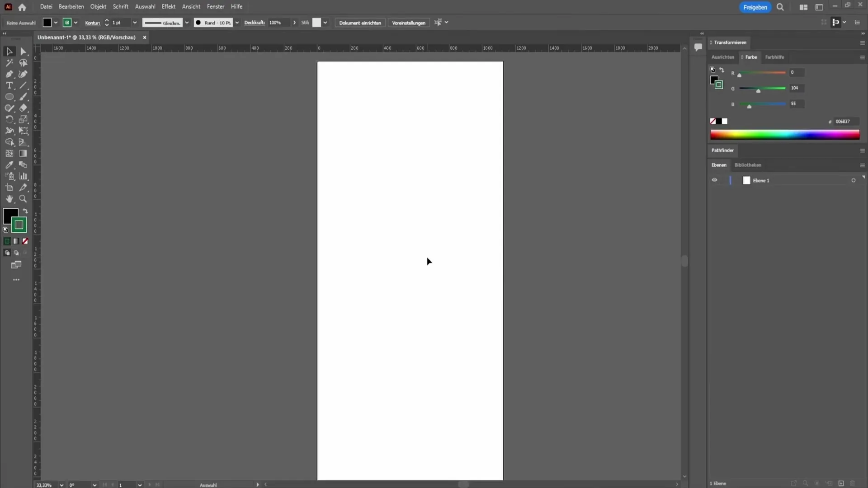Select the Curvature tool

(24, 74)
